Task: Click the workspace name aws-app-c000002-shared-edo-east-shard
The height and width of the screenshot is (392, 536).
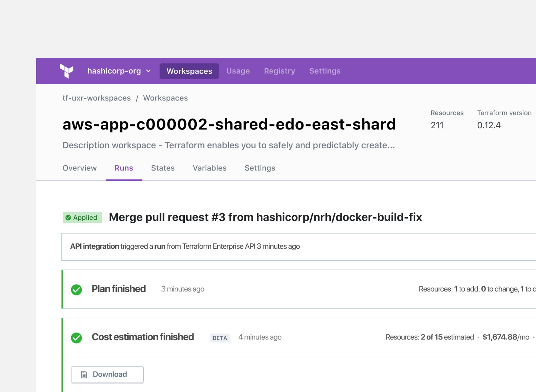Action: (x=229, y=124)
